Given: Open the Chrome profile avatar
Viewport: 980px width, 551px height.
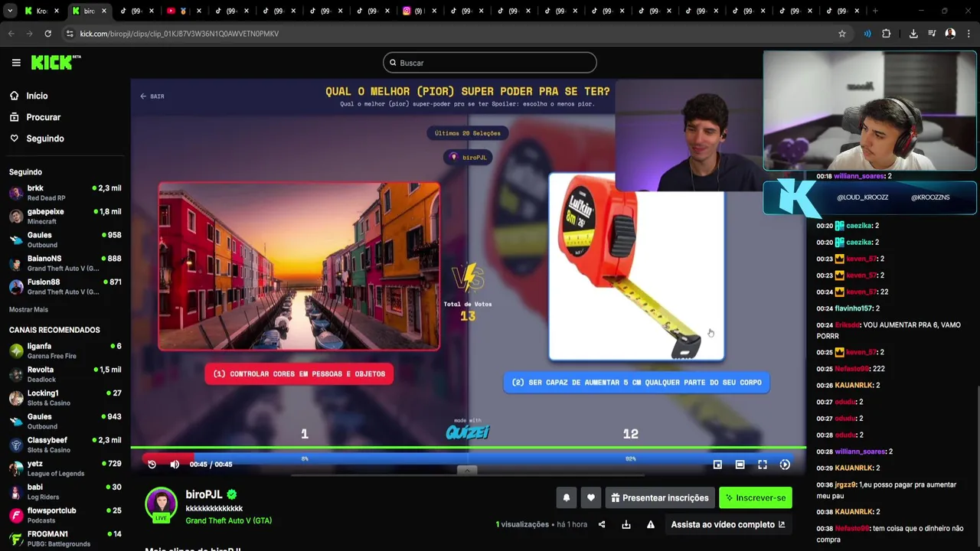Looking at the screenshot, I should (950, 34).
